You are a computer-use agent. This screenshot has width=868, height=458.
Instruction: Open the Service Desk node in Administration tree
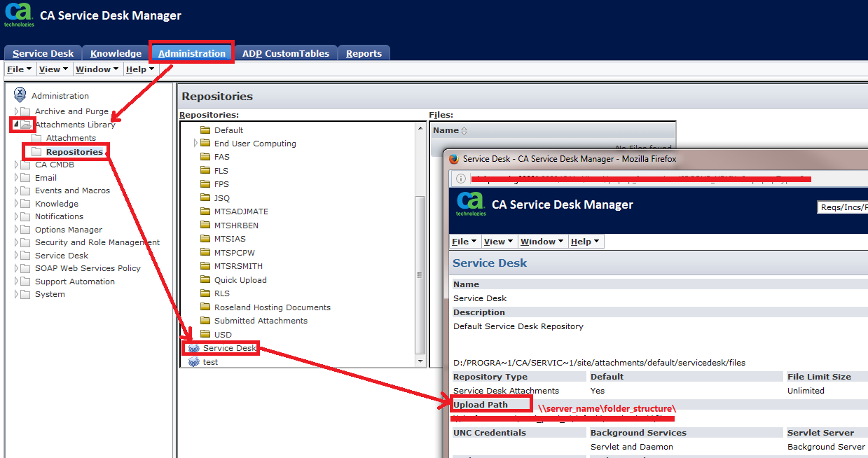(62, 256)
